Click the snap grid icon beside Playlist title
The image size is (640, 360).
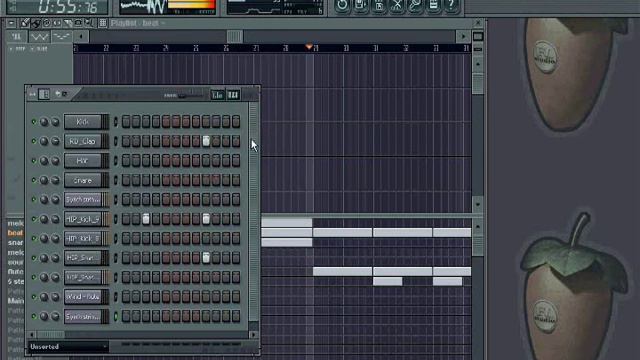pos(103,23)
